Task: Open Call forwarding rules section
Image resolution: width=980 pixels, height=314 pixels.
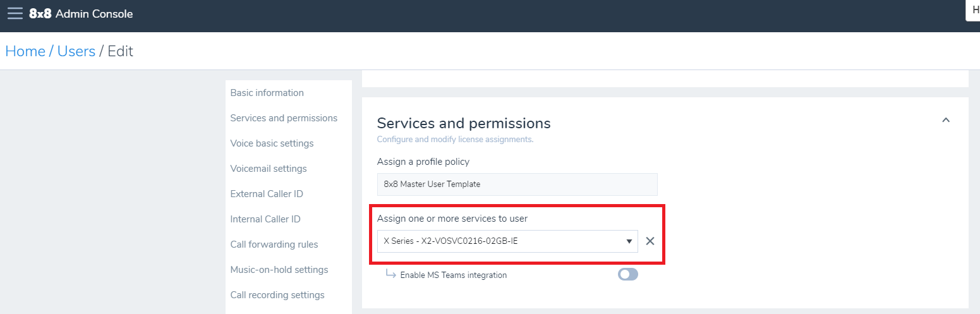Action: tap(274, 245)
